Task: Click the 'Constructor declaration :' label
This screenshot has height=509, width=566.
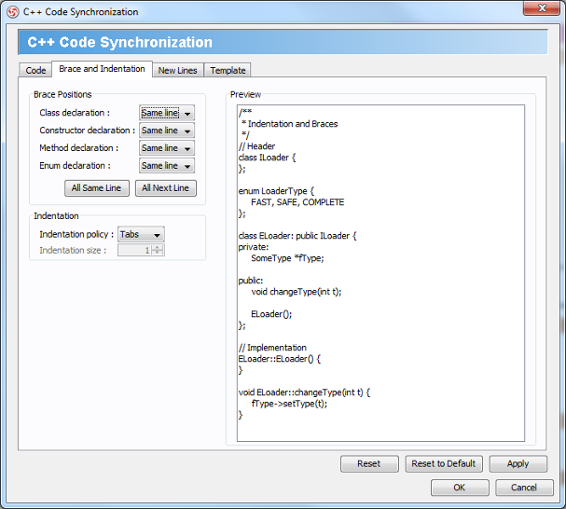Action: tap(87, 130)
